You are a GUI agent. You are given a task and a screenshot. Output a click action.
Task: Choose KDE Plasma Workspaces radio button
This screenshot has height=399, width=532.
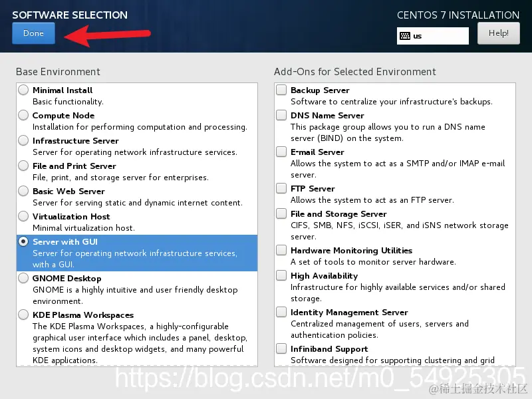[x=23, y=315]
